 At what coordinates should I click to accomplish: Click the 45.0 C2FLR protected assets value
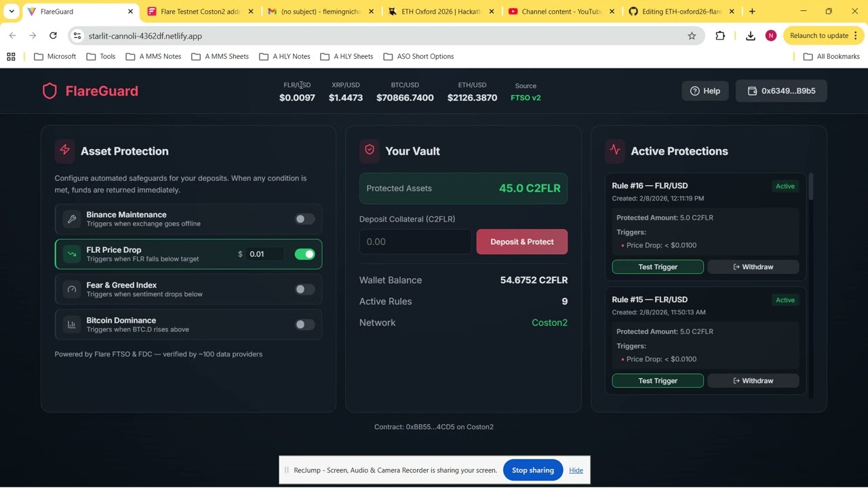530,188
